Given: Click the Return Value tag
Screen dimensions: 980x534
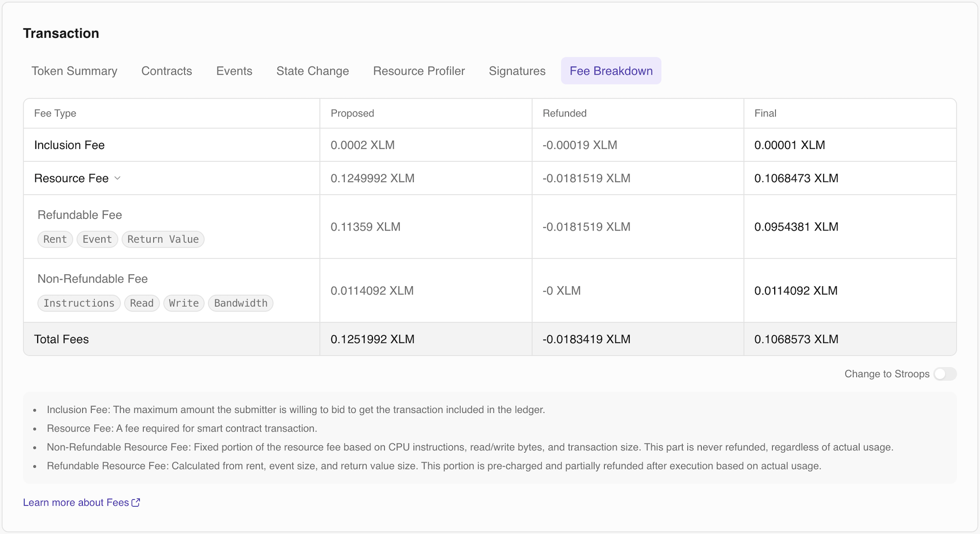Looking at the screenshot, I should pyautogui.click(x=163, y=239).
